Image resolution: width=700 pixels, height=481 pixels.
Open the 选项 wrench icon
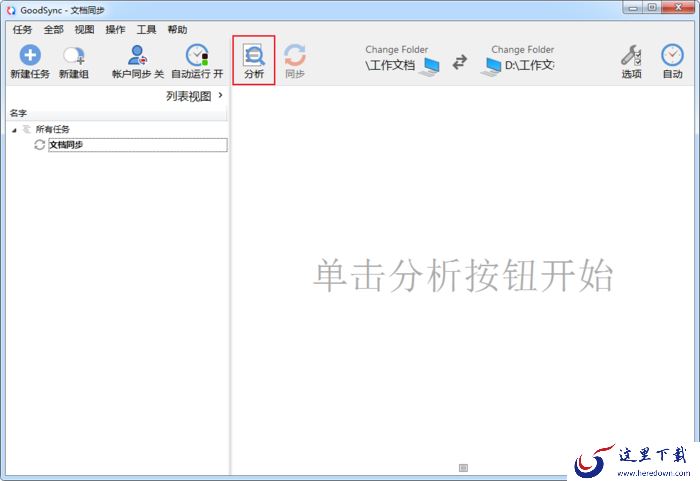tap(631, 55)
